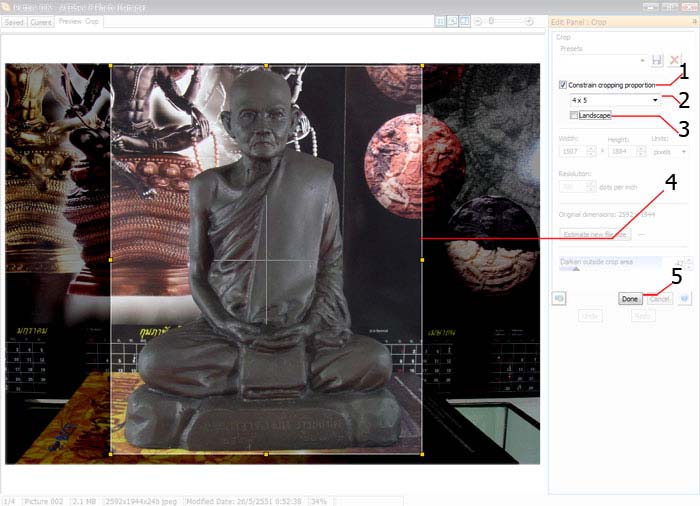
Task: Click the top-center crop handle
Action: [266, 66]
